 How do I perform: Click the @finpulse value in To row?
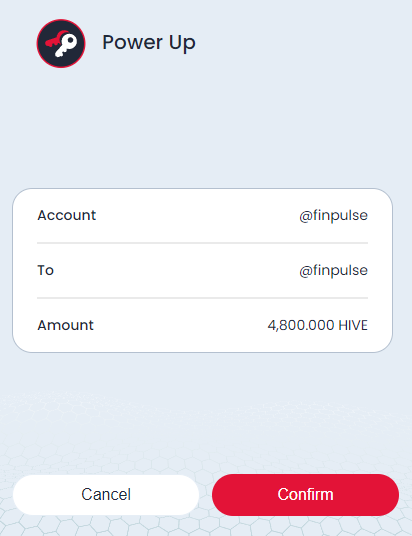pos(333,271)
